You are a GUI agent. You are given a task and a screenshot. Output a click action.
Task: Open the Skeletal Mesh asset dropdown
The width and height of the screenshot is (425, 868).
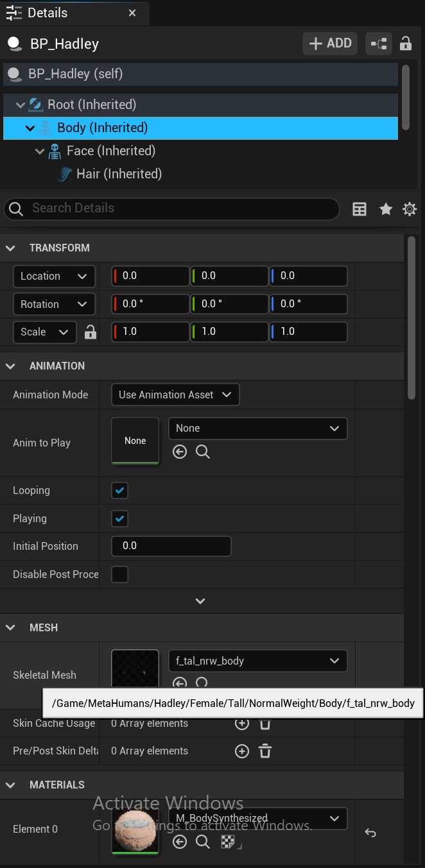257,661
